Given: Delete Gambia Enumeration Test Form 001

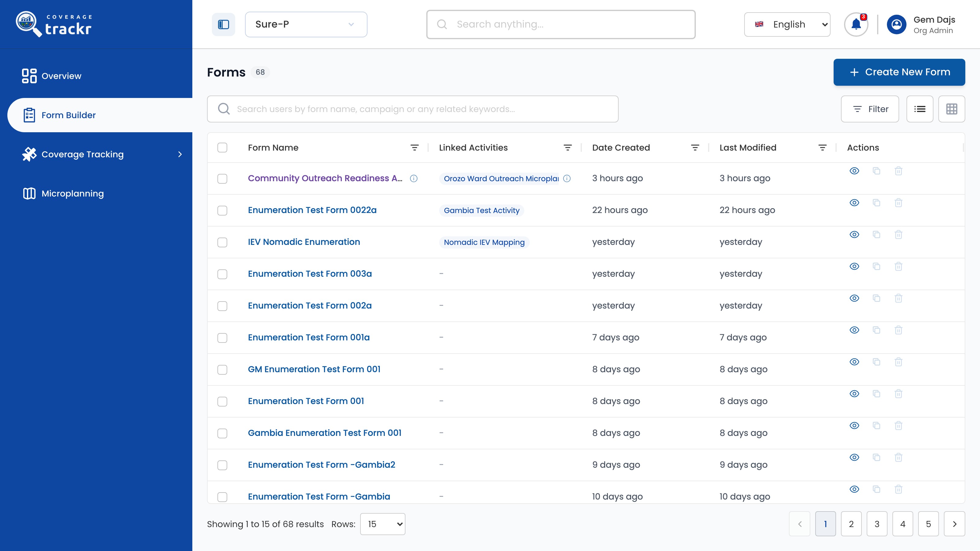Looking at the screenshot, I should pos(899,425).
